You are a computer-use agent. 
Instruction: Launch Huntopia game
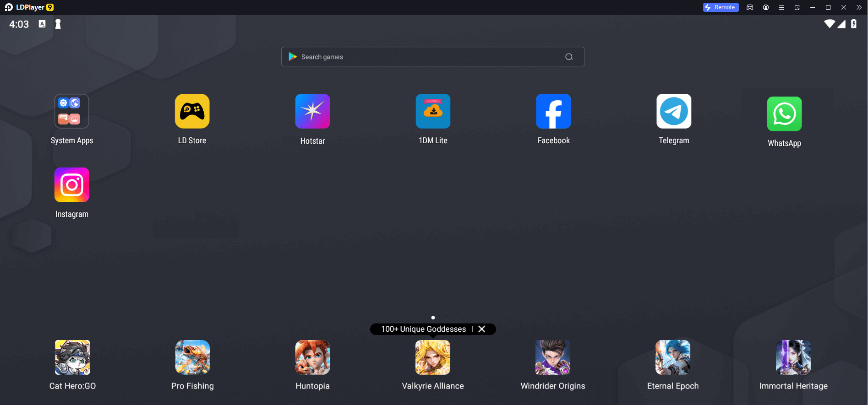313,357
